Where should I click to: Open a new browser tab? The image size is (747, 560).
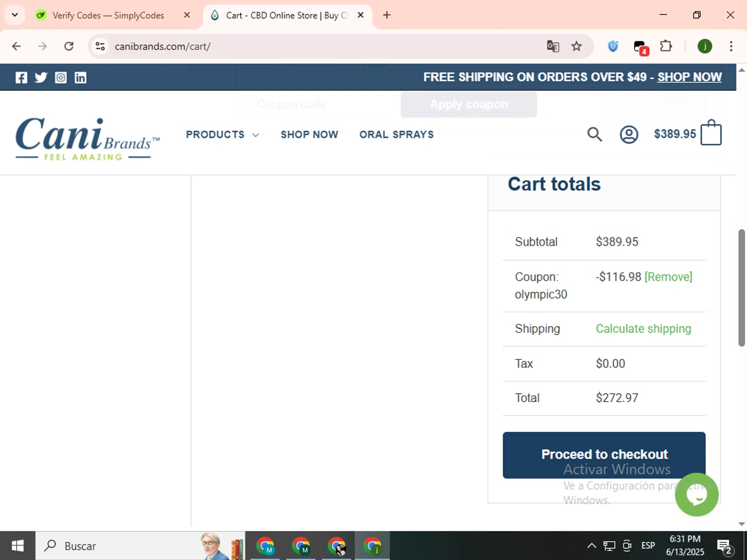click(387, 15)
